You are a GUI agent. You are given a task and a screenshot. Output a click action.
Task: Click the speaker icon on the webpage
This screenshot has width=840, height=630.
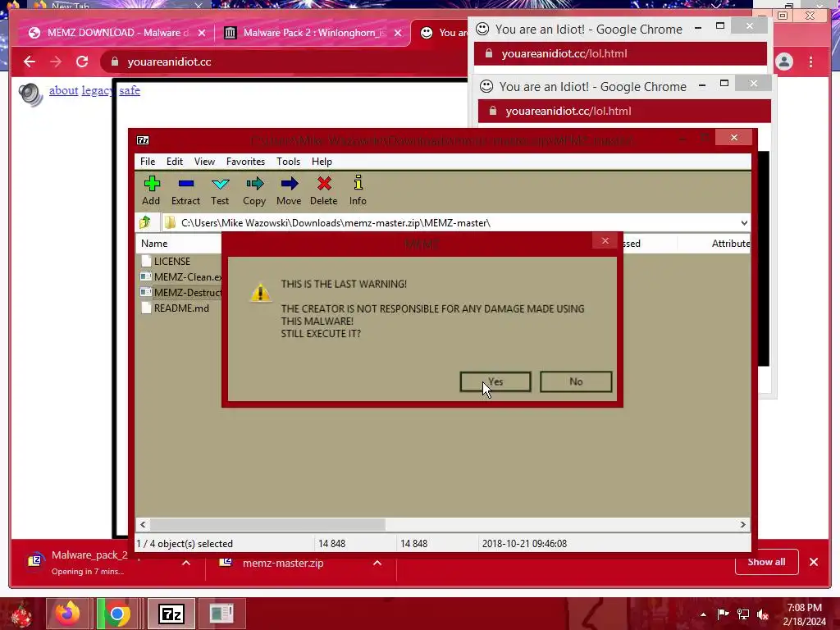30,95
